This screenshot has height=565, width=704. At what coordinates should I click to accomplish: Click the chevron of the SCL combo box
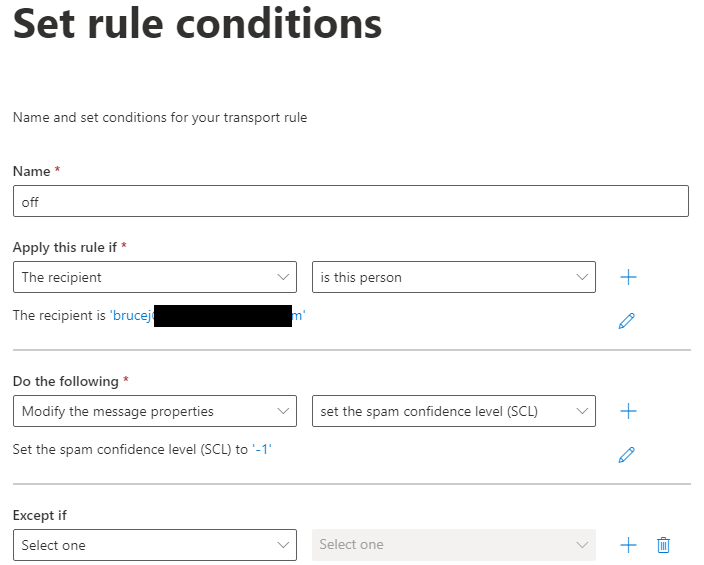(x=582, y=411)
